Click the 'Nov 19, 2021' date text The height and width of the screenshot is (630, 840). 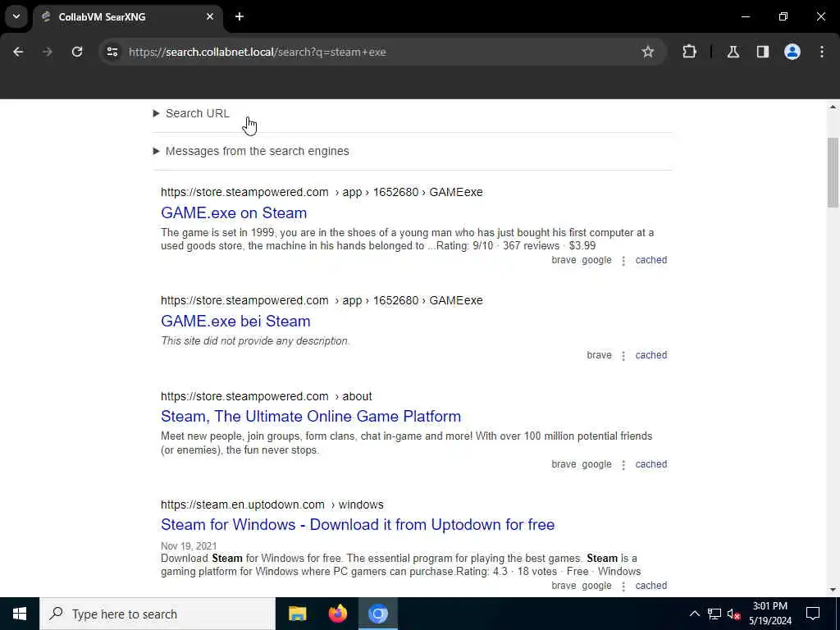189,546
